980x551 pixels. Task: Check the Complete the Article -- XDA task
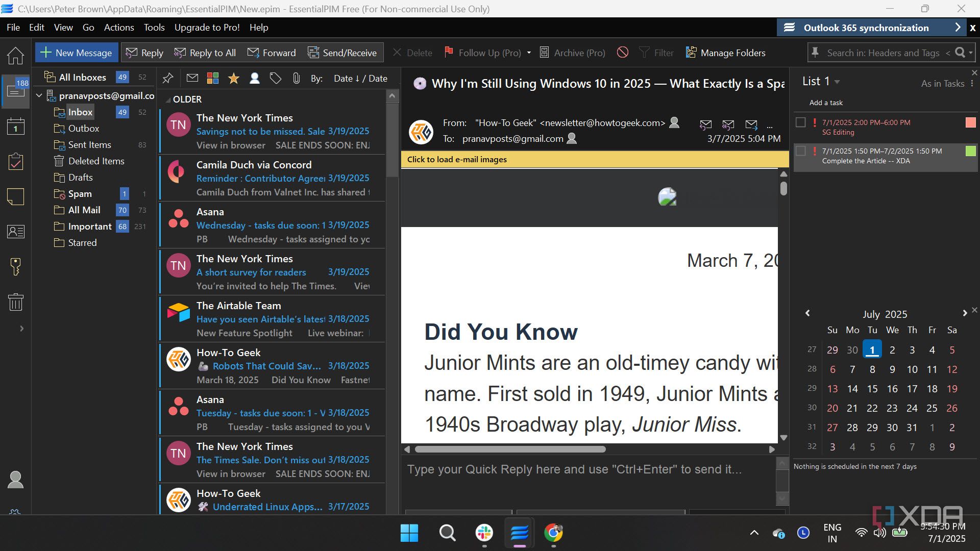800,151
